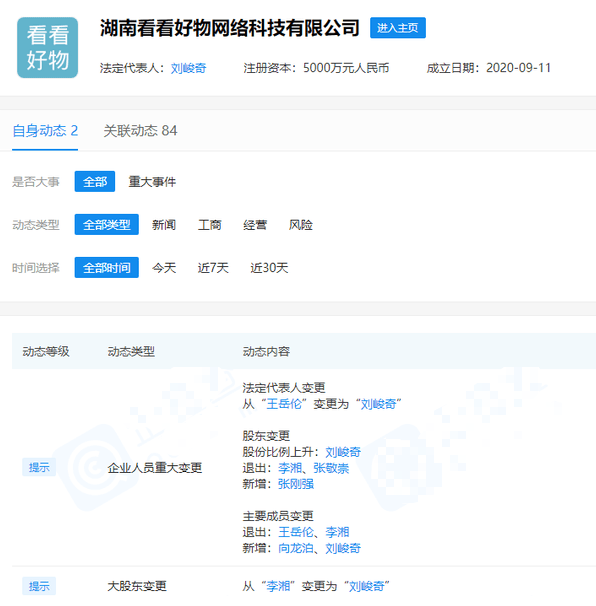Click the 动态内容 column header
This screenshot has height=606, width=596.
(266, 351)
